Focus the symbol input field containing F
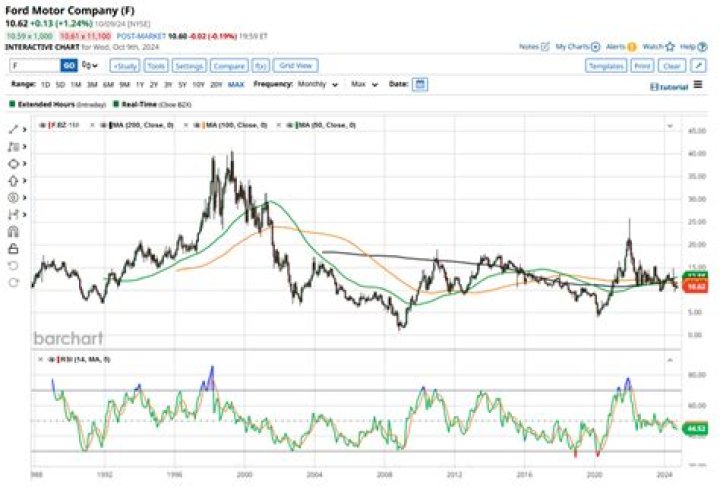720x489 pixels. click(35, 66)
